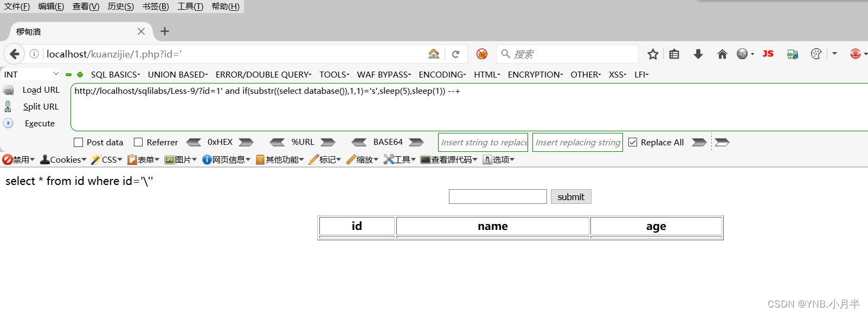Open downloads arrow icon
This screenshot has height=314, width=868.
point(698,54)
